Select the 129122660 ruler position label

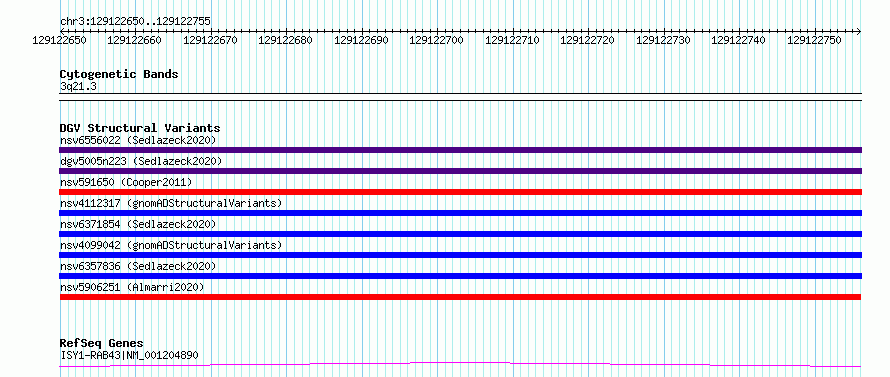[x=134, y=40]
